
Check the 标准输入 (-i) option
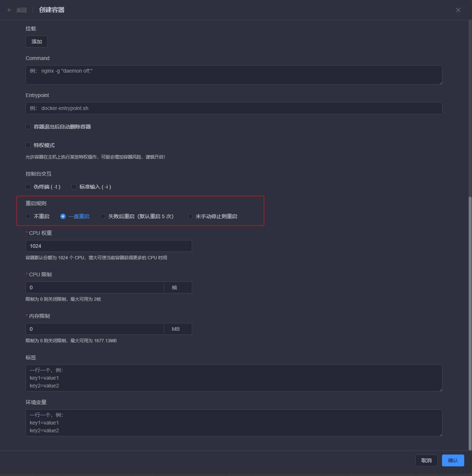[x=74, y=187]
